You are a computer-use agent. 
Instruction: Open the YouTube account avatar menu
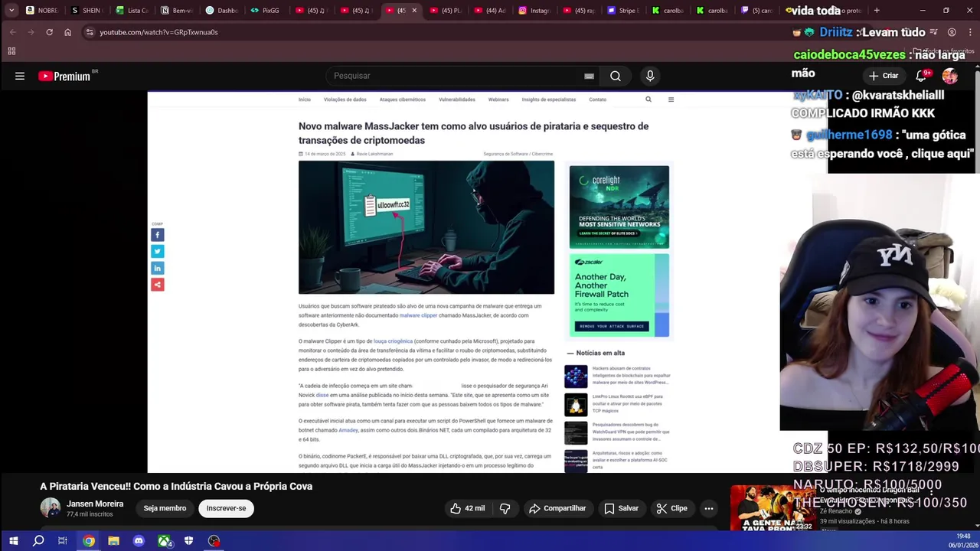coord(950,76)
